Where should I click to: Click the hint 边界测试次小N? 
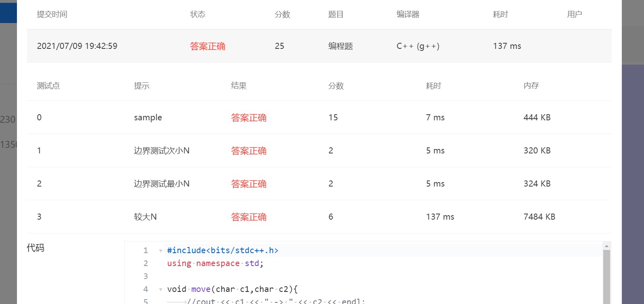tap(162, 151)
